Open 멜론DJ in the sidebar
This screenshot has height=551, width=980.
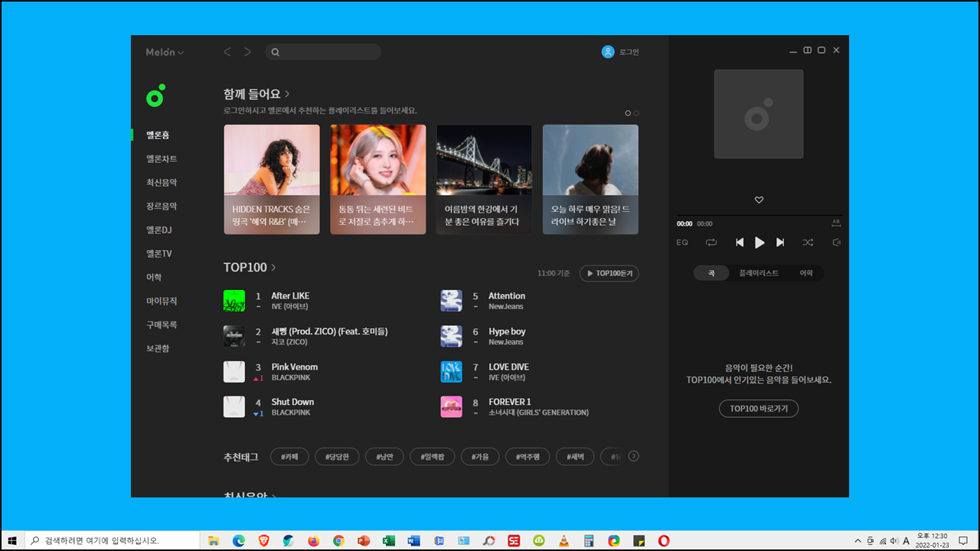pos(159,230)
